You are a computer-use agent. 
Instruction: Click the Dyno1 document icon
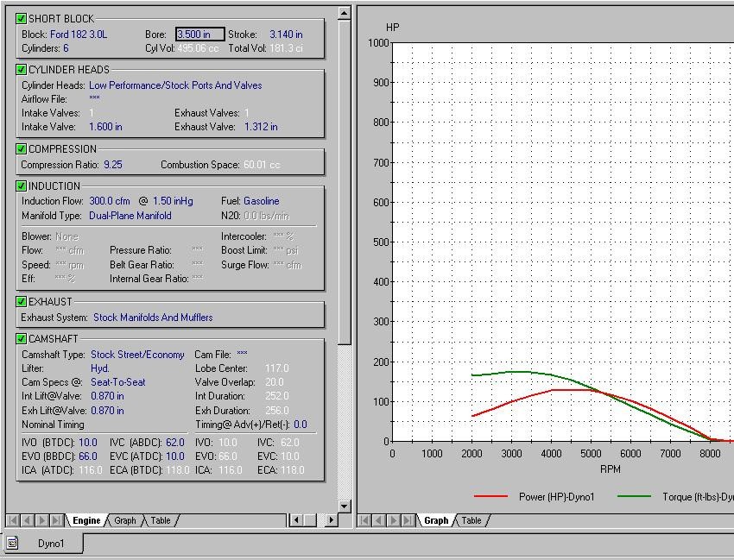click(x=12, y=543)
